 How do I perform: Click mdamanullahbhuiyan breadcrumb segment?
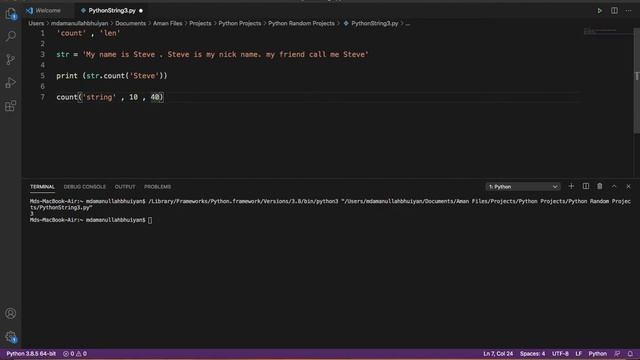pyautogui.click(x=80, y=24)
